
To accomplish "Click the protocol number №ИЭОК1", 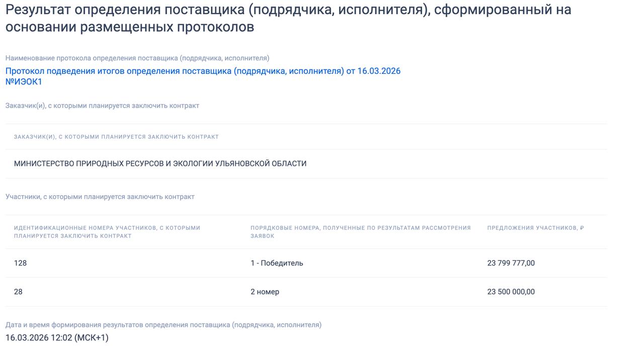I will 24,82.
